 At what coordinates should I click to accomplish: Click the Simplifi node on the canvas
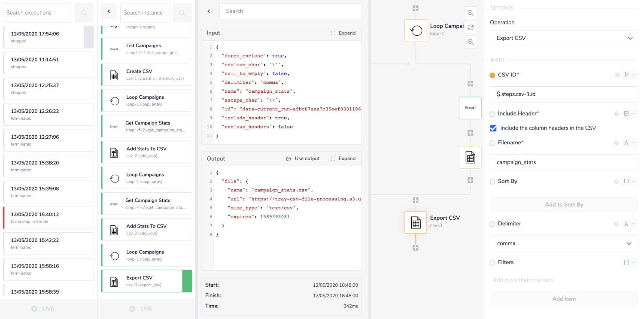click(470, 108)
